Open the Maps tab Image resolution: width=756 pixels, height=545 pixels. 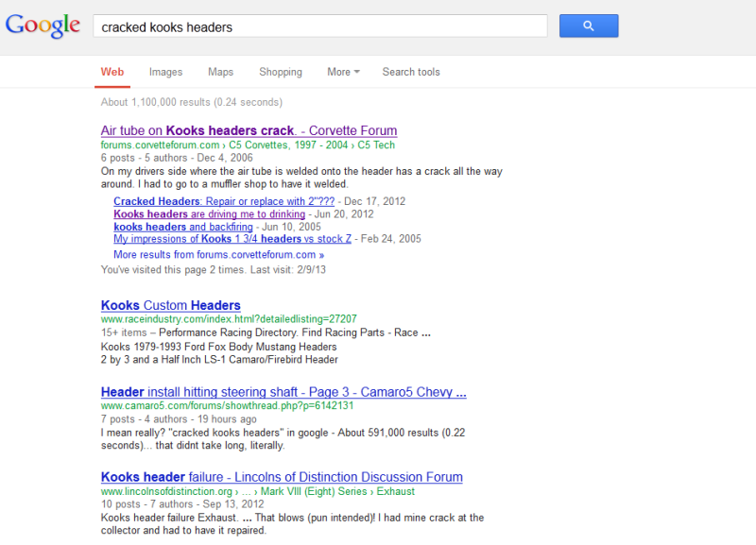[x=220, y=72]
